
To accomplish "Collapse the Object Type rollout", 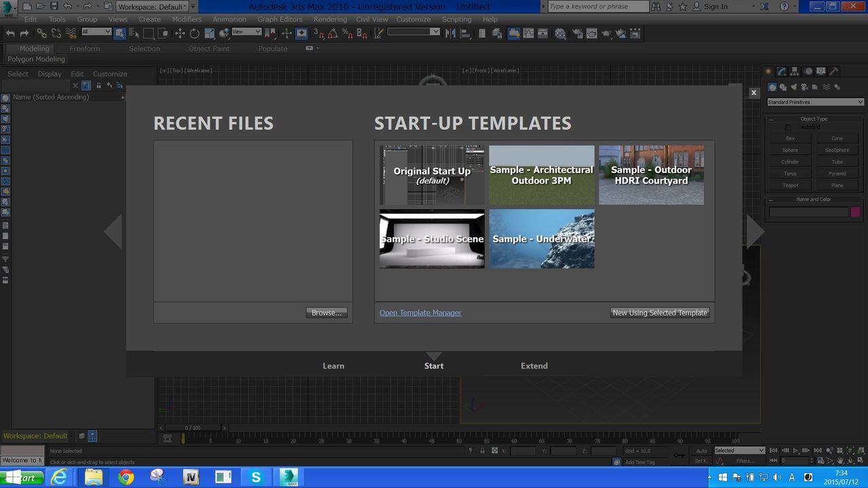I will pyautogui.click(x=814, y=119).
